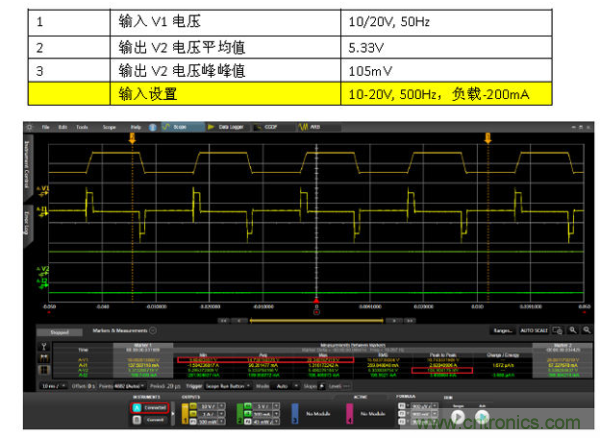Image resolution: width=600 pixels, height=438 pixels.
Task: Click the Ranges button
Action: [x=503, y=329]
